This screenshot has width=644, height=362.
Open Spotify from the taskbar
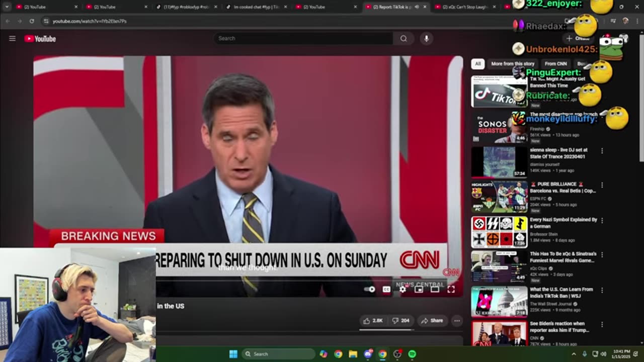[x=412, y=354]
